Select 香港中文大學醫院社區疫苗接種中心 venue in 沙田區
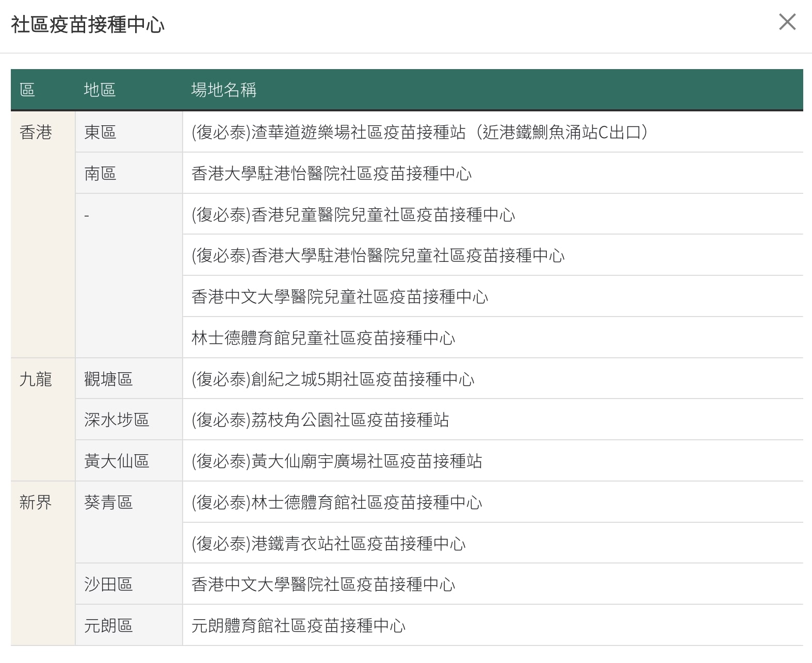Screen dimensions: 812x663 click(493, 584)
